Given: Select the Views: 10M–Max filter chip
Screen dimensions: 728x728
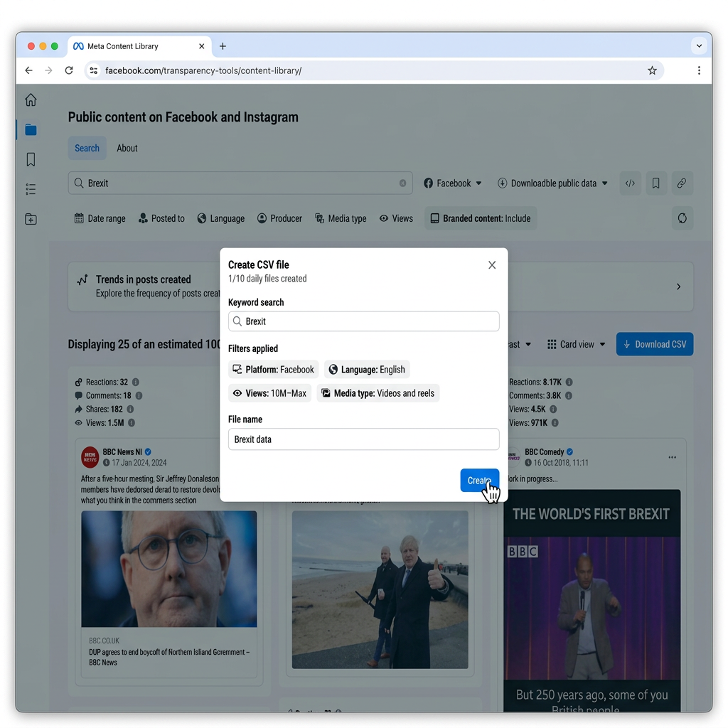Looking at the screenshot, I should (x=269, y=393).
